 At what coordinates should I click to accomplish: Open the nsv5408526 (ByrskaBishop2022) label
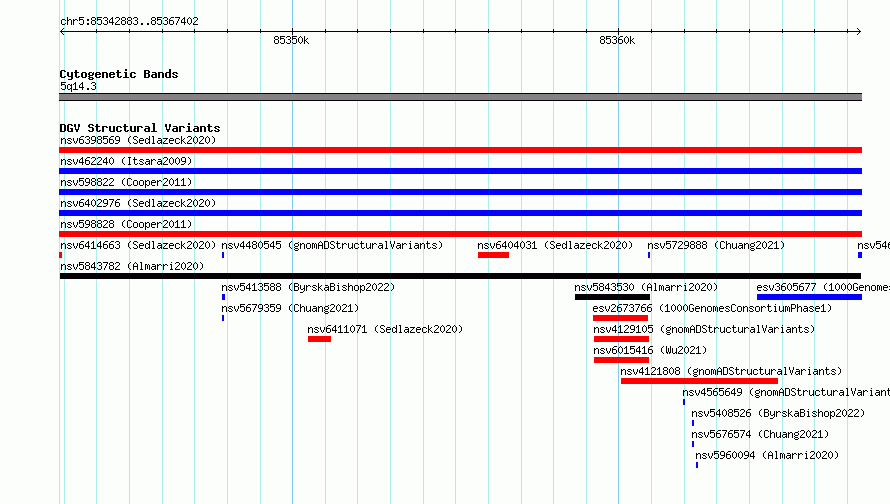778,413
